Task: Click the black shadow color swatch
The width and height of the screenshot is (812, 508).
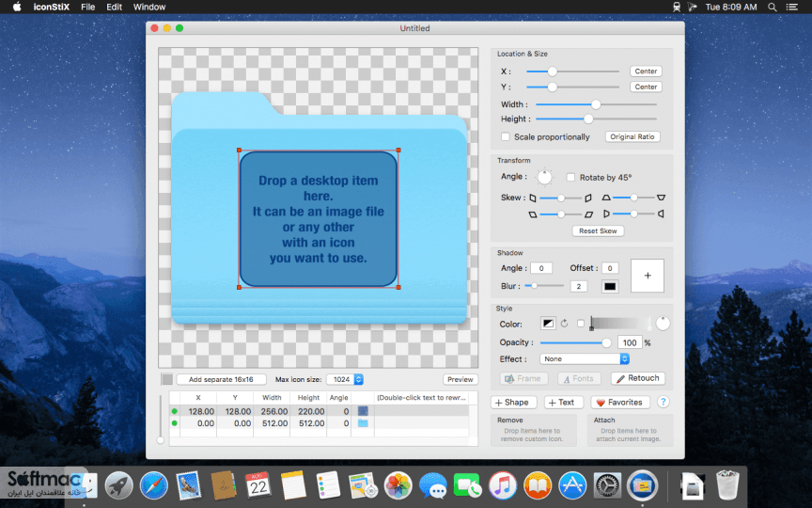Action: (610, 286)
